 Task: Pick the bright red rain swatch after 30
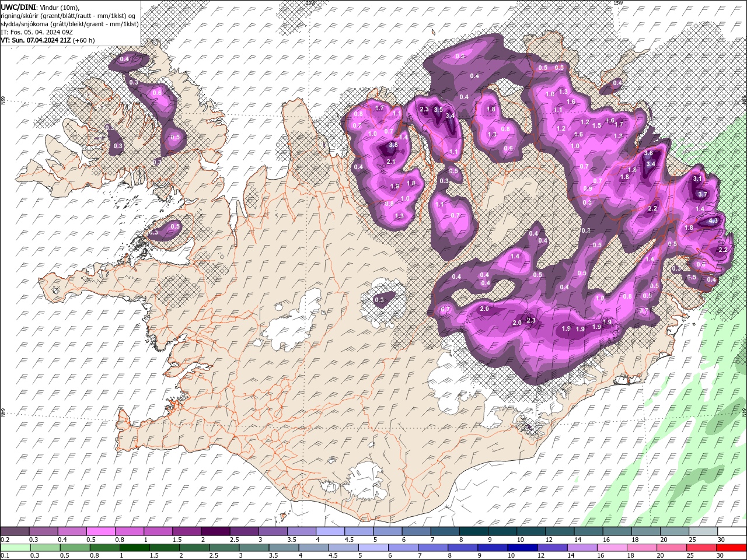pyautogui.click(x=731, y=548)
